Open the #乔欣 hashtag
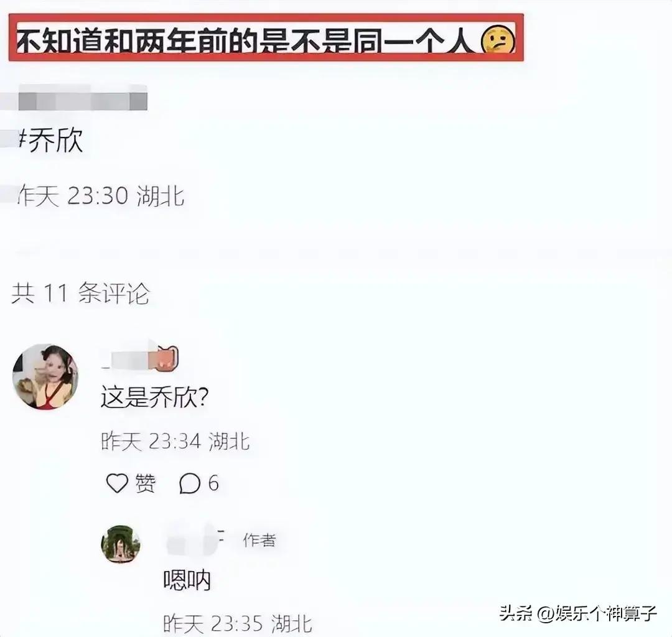Image resolution: width=672 pixels, height=637 pixels. (50, 139)
